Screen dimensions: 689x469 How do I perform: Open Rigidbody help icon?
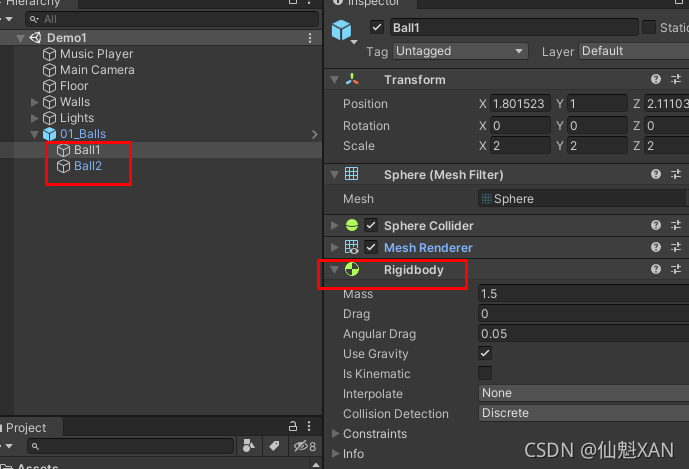656,269
